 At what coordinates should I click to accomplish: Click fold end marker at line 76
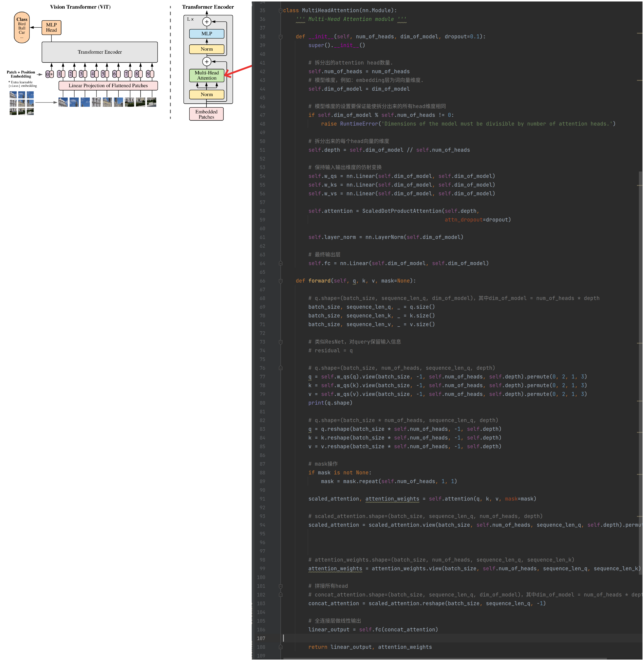click(280, 368)
